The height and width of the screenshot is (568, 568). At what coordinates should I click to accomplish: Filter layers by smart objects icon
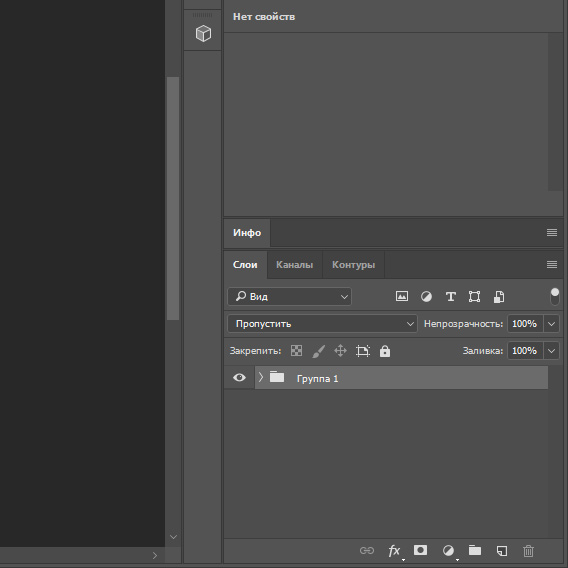(499, 297)
